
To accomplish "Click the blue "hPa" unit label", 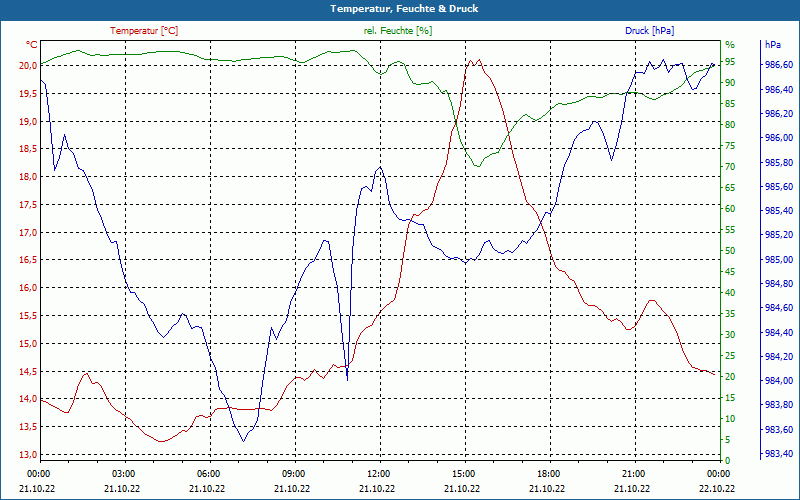I will point(773,45).
